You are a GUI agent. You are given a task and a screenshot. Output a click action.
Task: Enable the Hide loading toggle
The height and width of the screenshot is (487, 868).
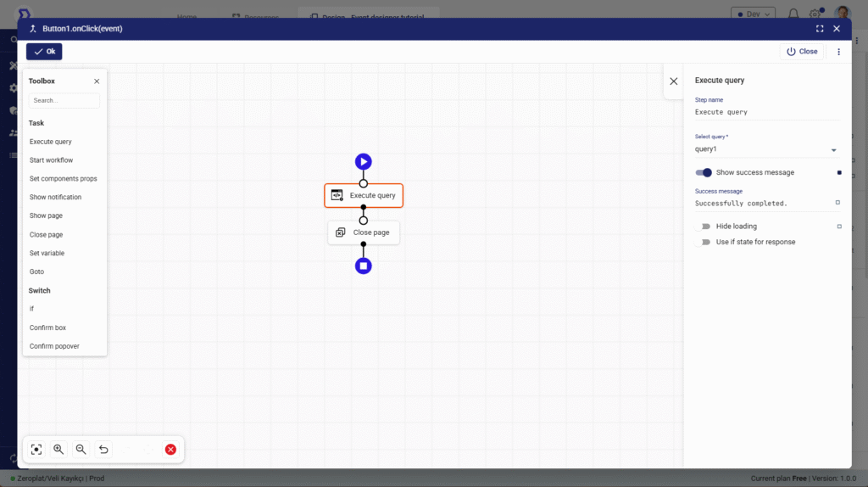704,227
